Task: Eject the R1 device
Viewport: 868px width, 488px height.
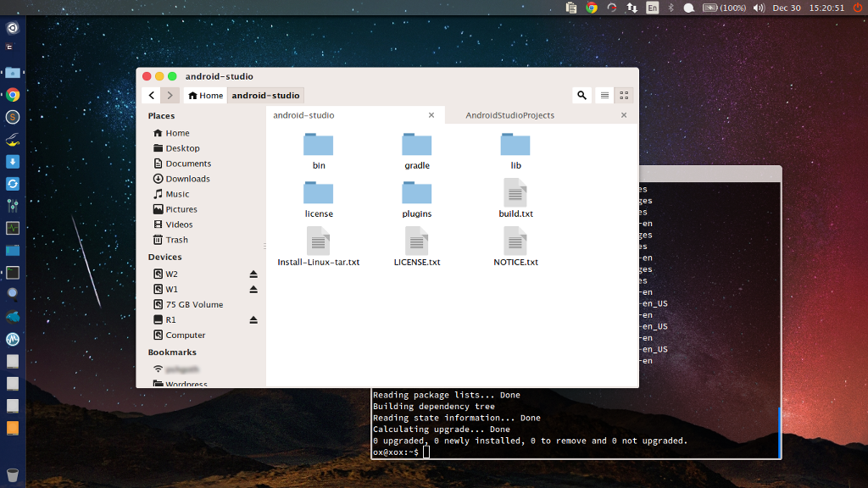Action: pos(253,319)
